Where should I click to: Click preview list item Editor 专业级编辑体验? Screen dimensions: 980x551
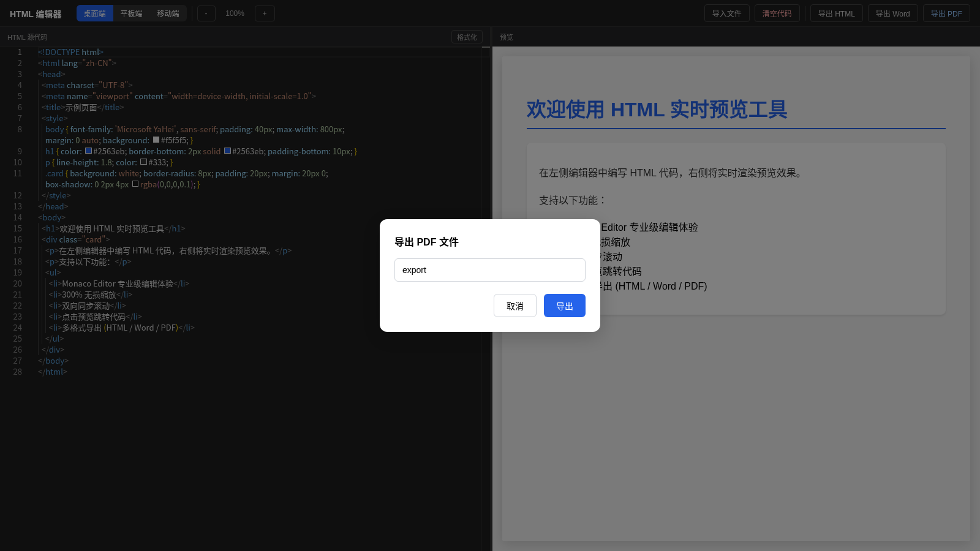click(649, 227)
